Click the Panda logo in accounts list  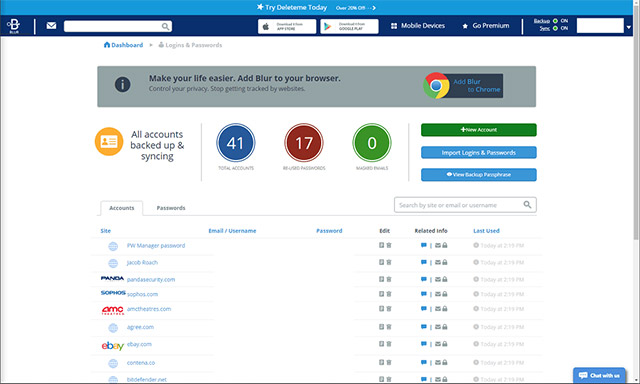point(112,278)
